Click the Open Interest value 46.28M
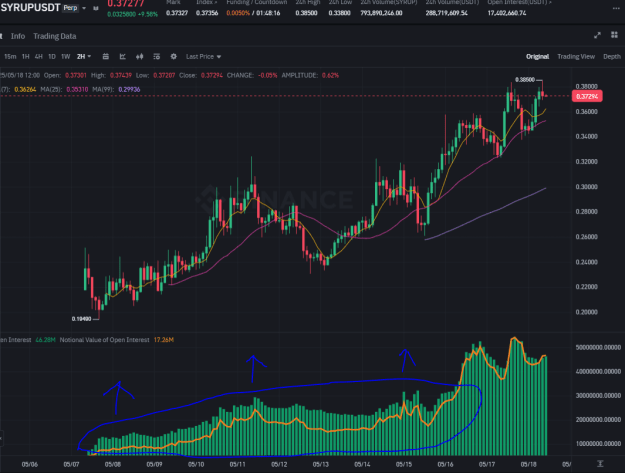 [45, 340]
